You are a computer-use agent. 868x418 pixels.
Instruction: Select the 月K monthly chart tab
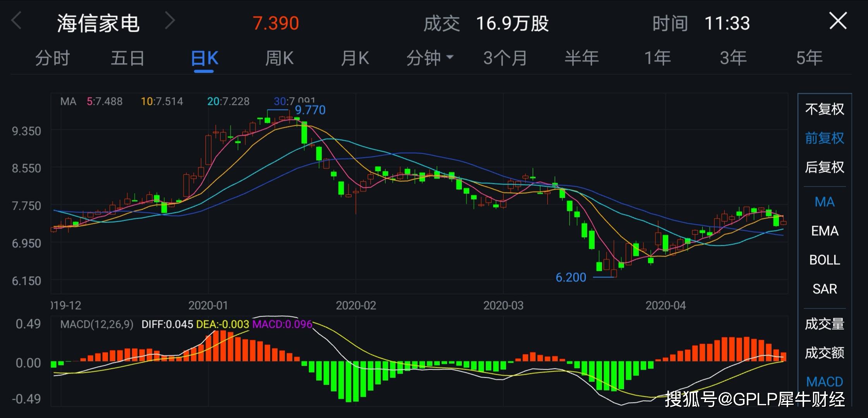[x=355, y=58]
